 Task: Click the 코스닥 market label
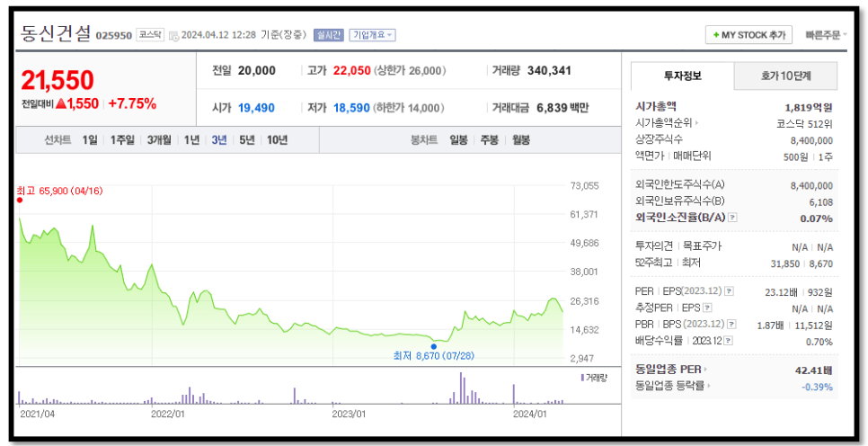tap(149, 35)
